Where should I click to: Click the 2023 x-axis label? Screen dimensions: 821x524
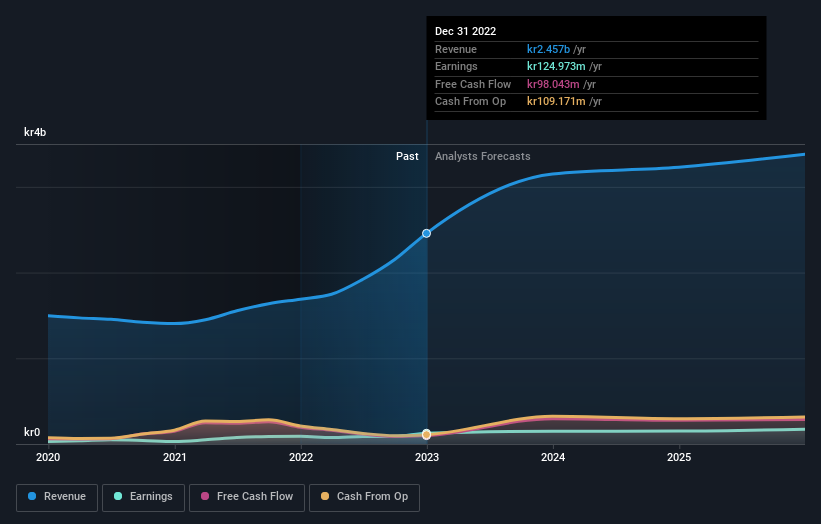point(427,458)
